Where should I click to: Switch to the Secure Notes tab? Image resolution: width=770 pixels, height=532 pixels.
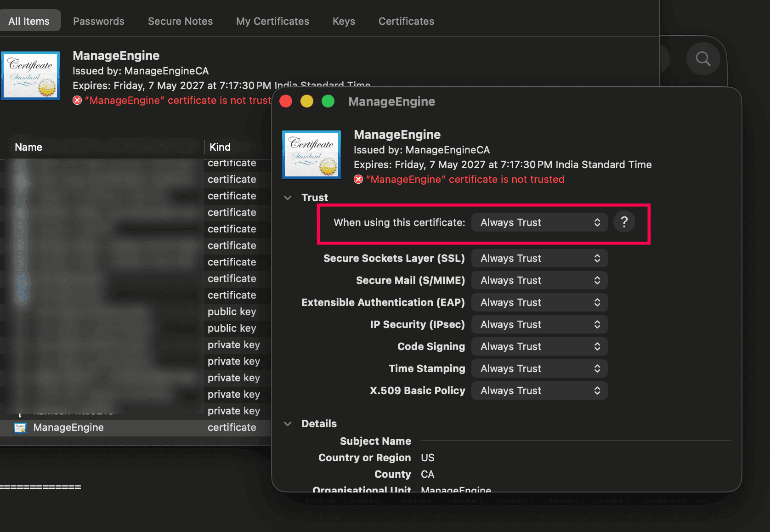[181, 21]
